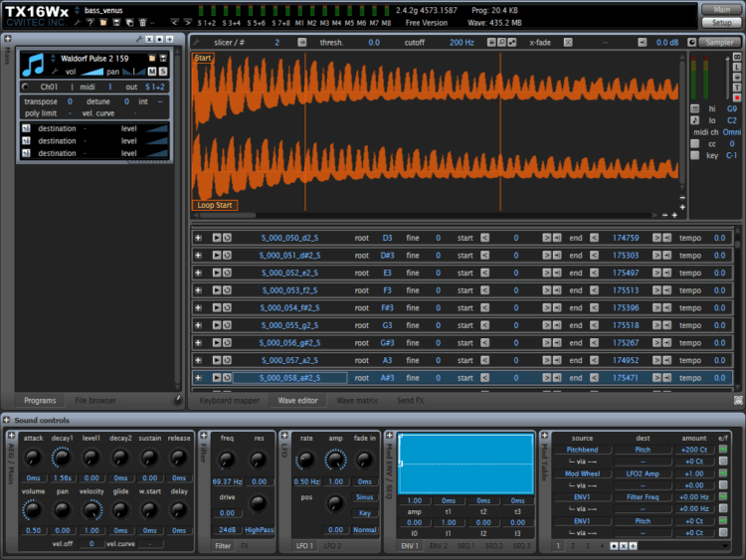Open bank folder icon in top bar

[x=103, y=22]
